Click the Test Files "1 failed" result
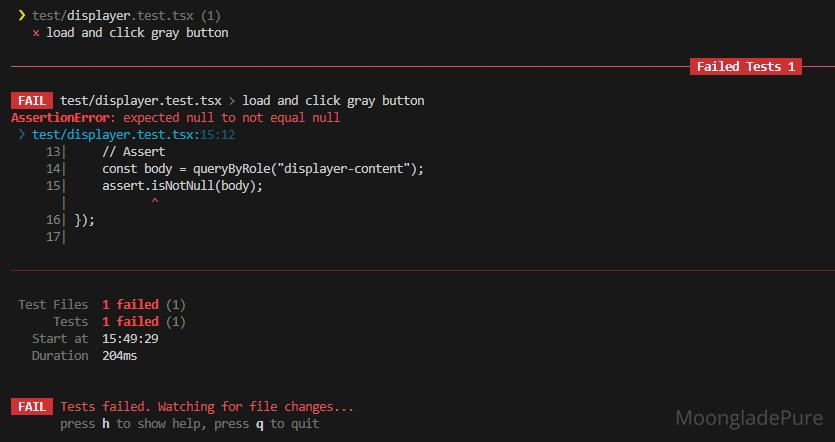This screenshot has height=442, width=835. pos(130,304)
